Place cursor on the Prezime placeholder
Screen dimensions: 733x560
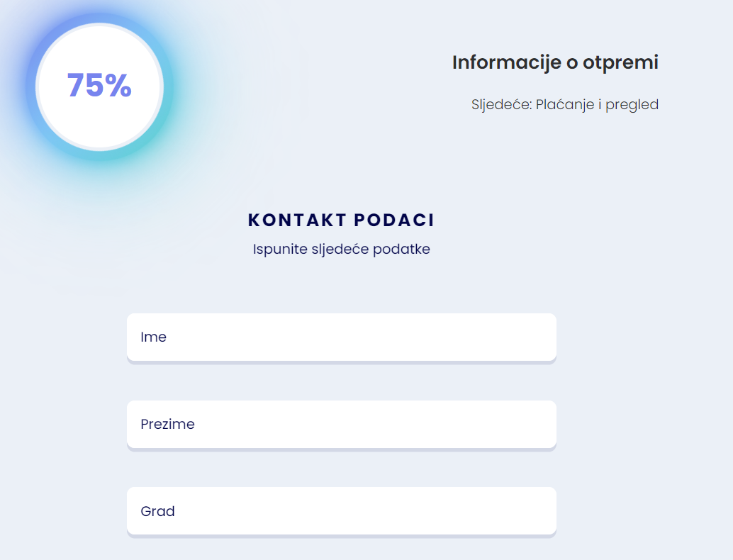coord(168,425)
